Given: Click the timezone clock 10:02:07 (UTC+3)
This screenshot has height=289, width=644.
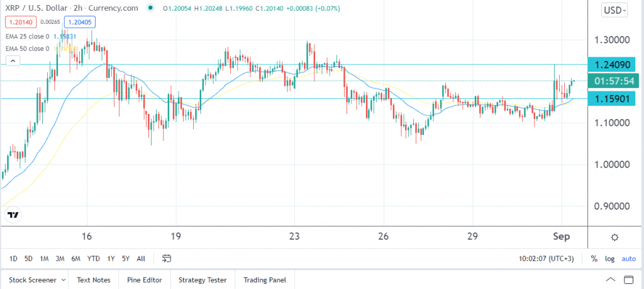Looking at the screenshot, I should coord(547,259).
